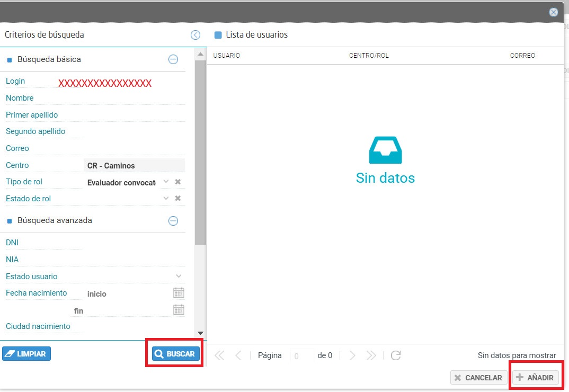Screen dimensions: 569x392
Task: Open the Estado de rol dropdown
Action: (x=166, y=198)
